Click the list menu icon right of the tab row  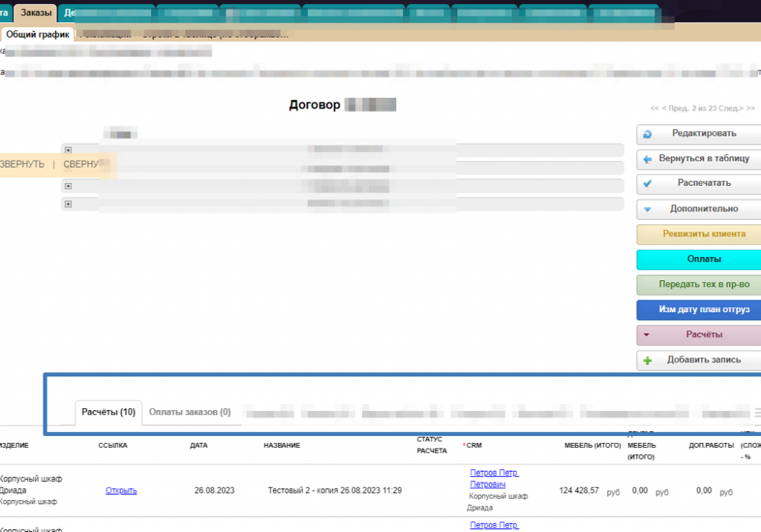[x=757, y=412]
